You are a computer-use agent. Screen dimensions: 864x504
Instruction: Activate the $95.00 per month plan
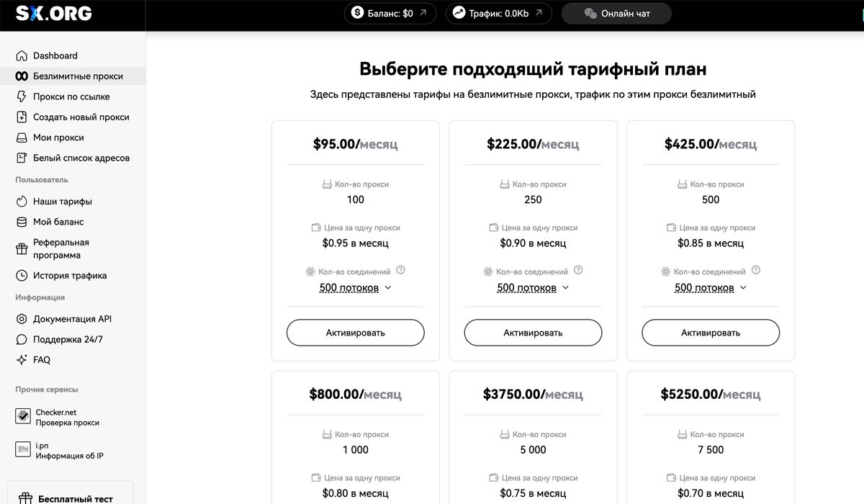tap(355, 333)
